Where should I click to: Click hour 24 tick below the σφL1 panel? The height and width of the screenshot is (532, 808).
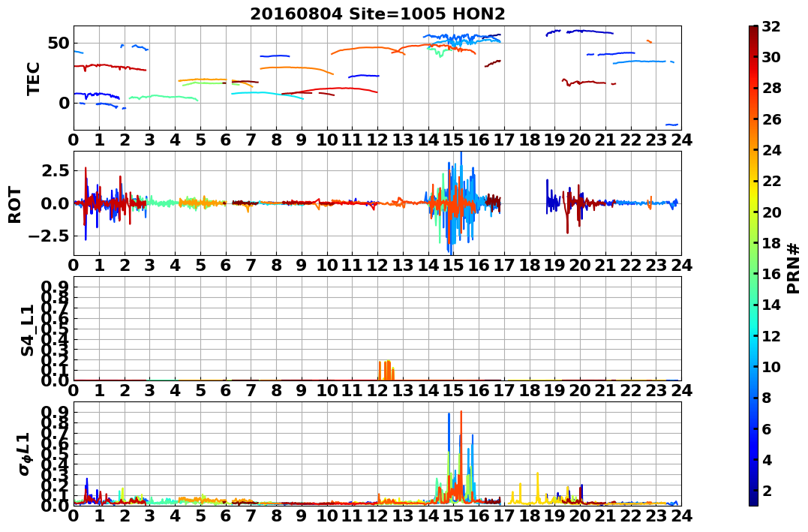pos(681,515)
